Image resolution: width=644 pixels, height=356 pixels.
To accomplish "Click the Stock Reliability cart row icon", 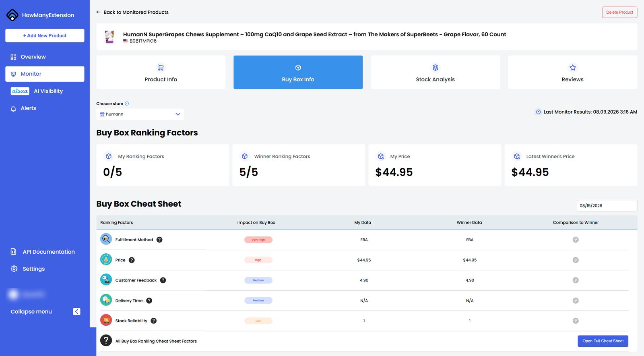I will click(106, 320).
